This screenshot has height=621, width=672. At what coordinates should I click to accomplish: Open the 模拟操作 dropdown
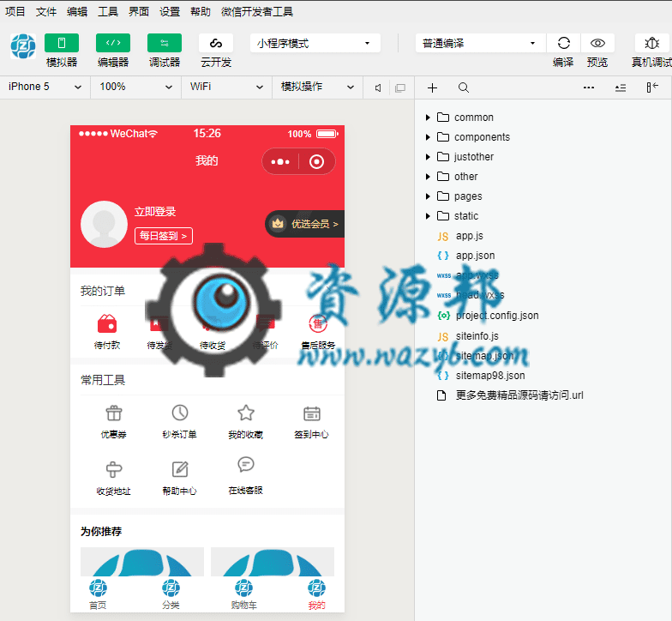pos(317,87)
